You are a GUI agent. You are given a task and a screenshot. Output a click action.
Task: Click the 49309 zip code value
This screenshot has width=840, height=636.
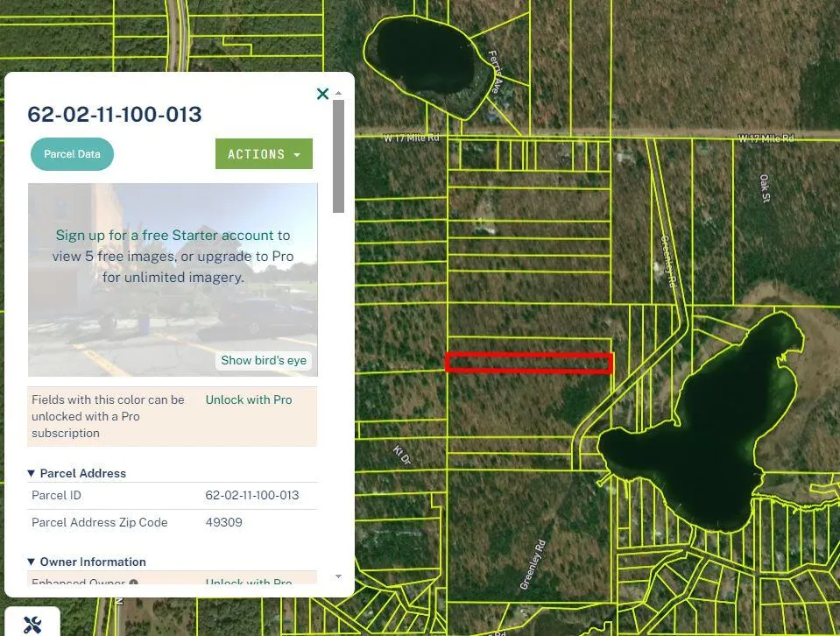pos(223,522)
